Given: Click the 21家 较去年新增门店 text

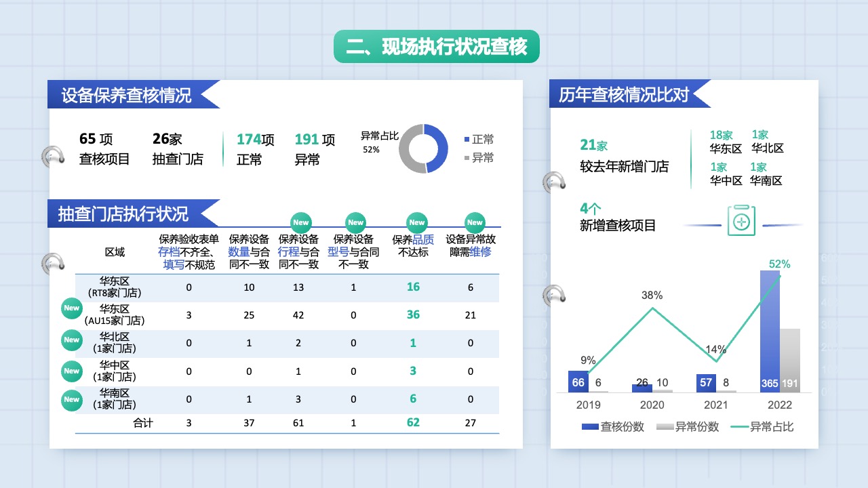Looking at the screenshot, I should click(x=624, y=156).
